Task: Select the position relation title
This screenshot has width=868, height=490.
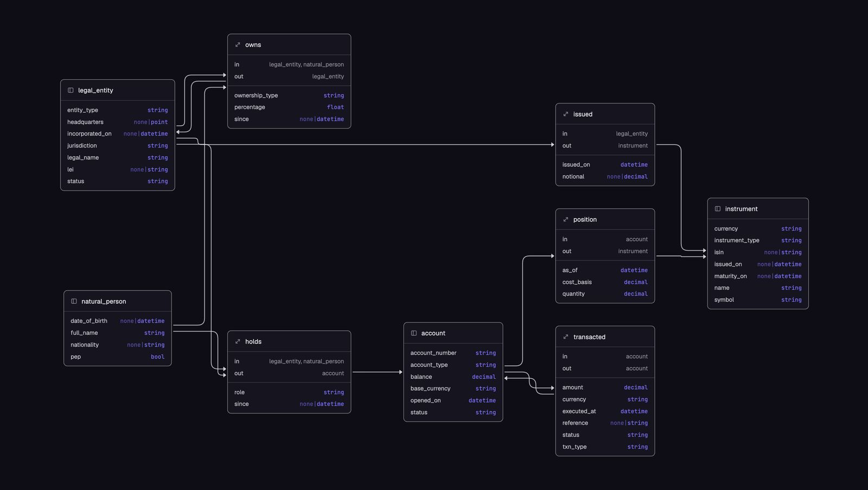Action: click(585, 219)
